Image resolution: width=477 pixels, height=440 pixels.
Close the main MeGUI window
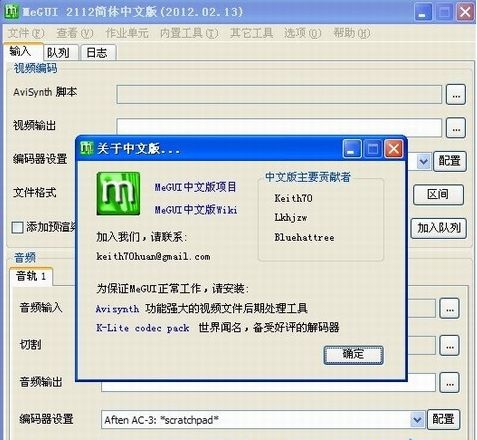click(x=465, y=13)
